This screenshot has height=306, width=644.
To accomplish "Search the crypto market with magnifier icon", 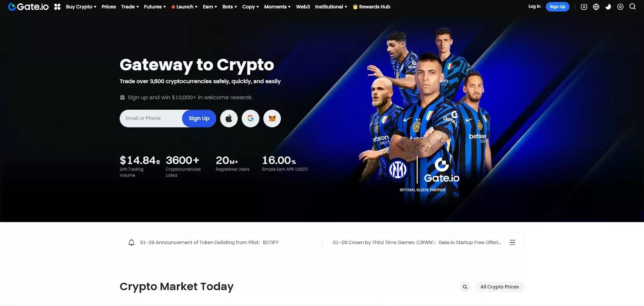I will point(465,287).
